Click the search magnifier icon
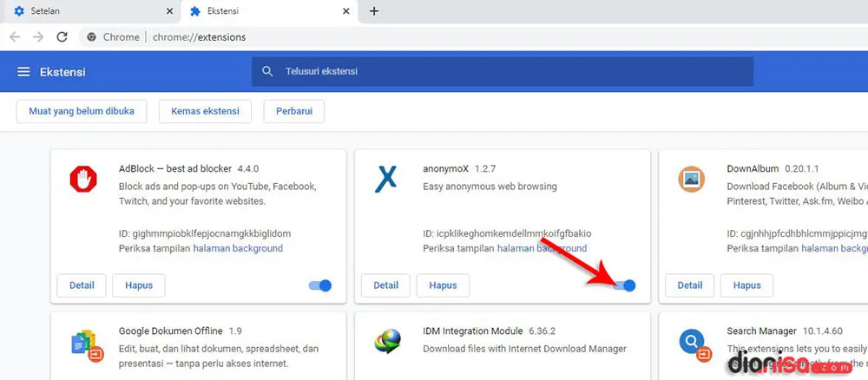Viewport: 868px width, 380px height. (x=268, y=71)
